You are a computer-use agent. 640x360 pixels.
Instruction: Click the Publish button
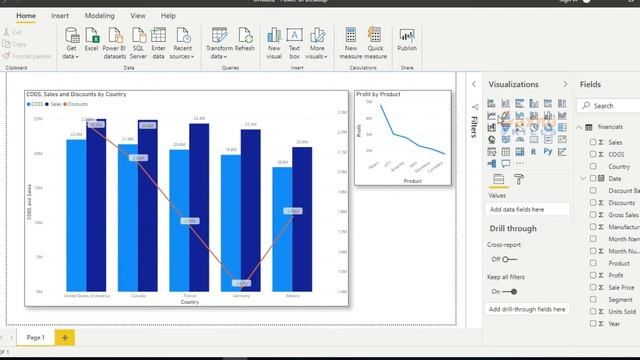[x=407, y=40]
